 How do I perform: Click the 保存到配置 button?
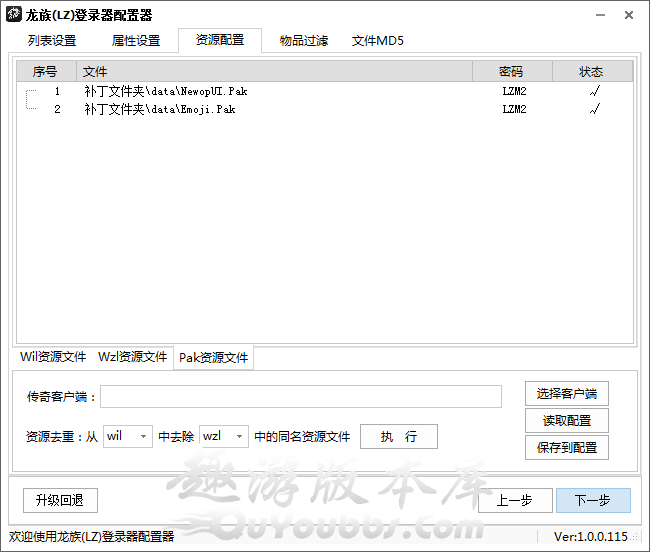pos(566,448)
